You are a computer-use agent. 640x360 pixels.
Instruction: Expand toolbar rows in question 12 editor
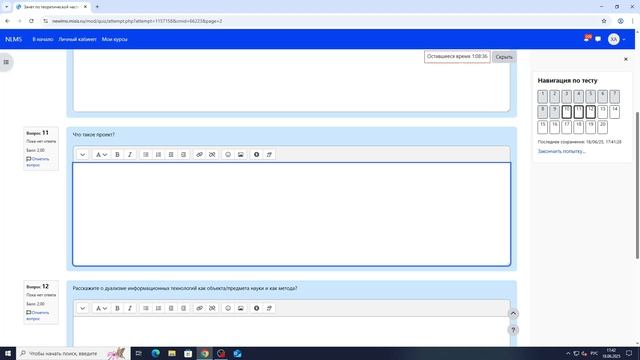[82, 308]
